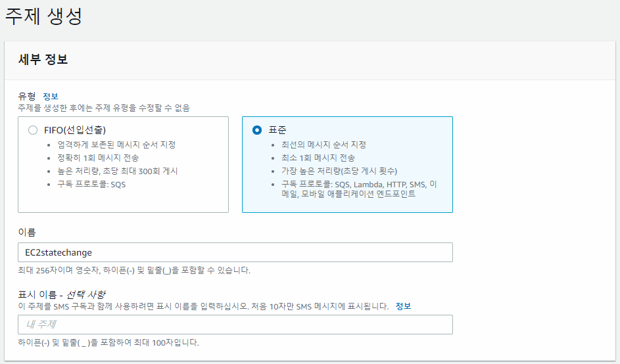Click the text 가장 높은 처리량(초당 게시 횟수)

point(339,171)
